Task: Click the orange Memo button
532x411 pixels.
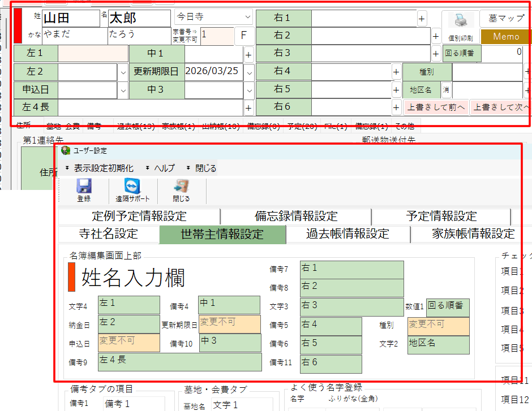Action: pyautogui.click(x=506, y=37)
